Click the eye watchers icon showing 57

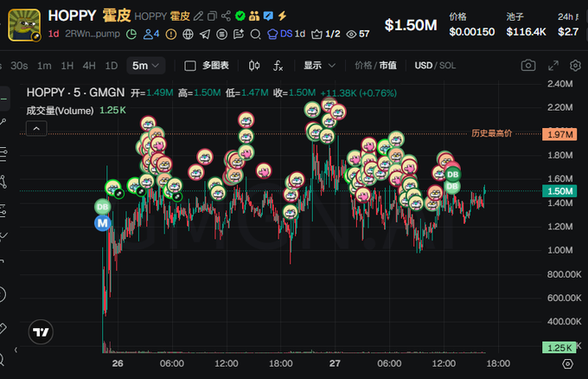(x=358, y=34)
